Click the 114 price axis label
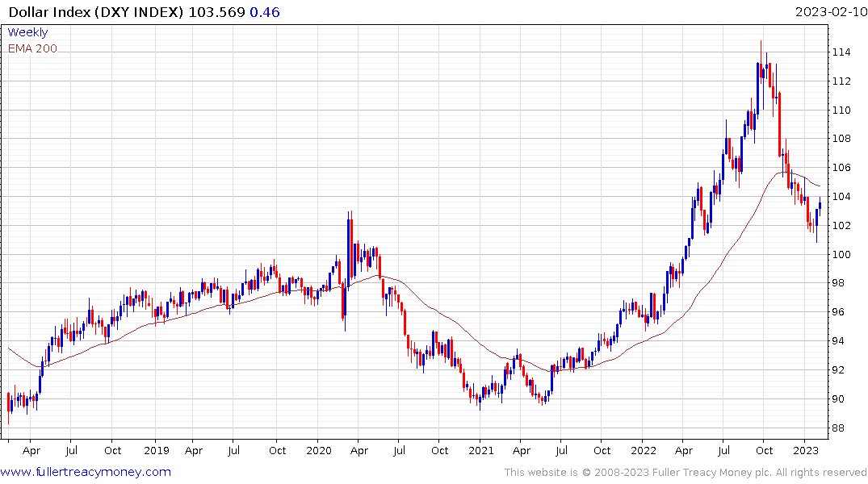Viewport: 868px width, 484px height. 841,52
